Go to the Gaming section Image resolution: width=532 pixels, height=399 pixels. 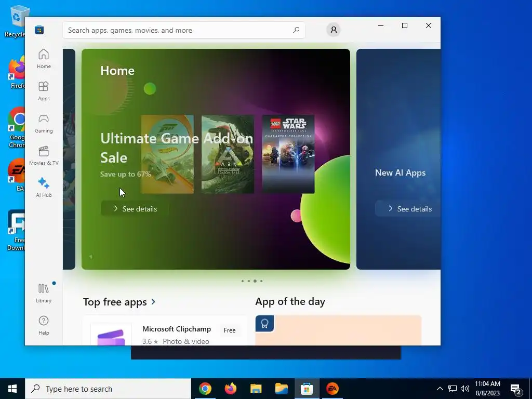tap(44, 123)
